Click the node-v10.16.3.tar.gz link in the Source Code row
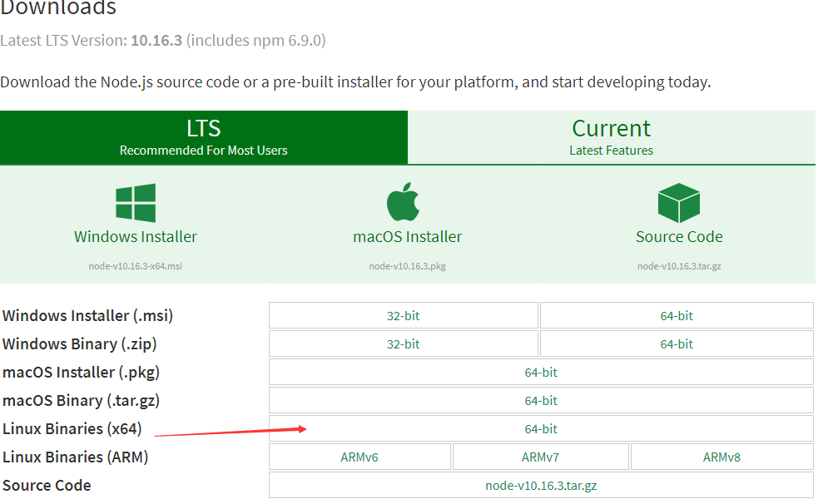Viewport: 823px width, 504px height. (541, 486)
